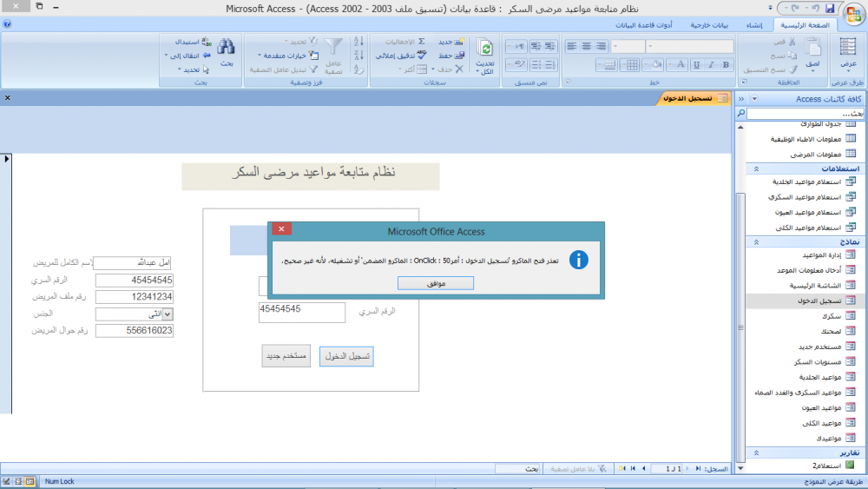The width and height of the screenshot is (868, 489).
Task: Click the new user (مستخدم جديد) button
Action: pos(286,356)
